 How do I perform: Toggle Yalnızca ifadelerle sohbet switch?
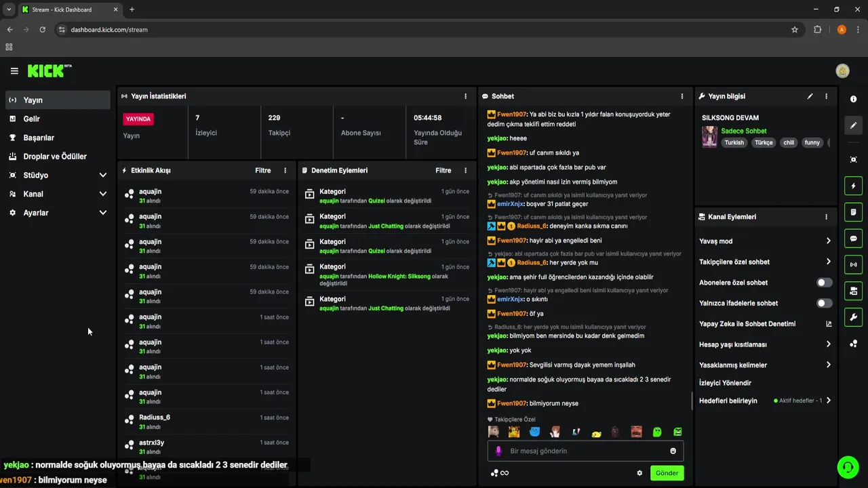click(x=824, y=303)
